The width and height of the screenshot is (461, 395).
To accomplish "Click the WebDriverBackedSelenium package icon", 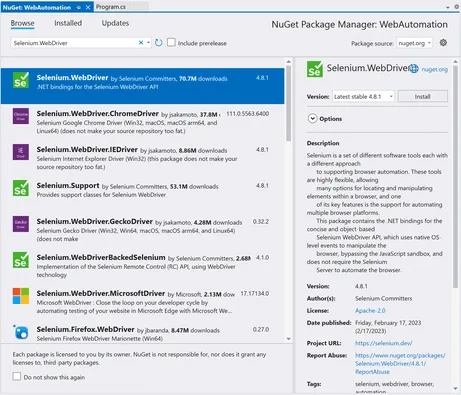I will point(21,260).
